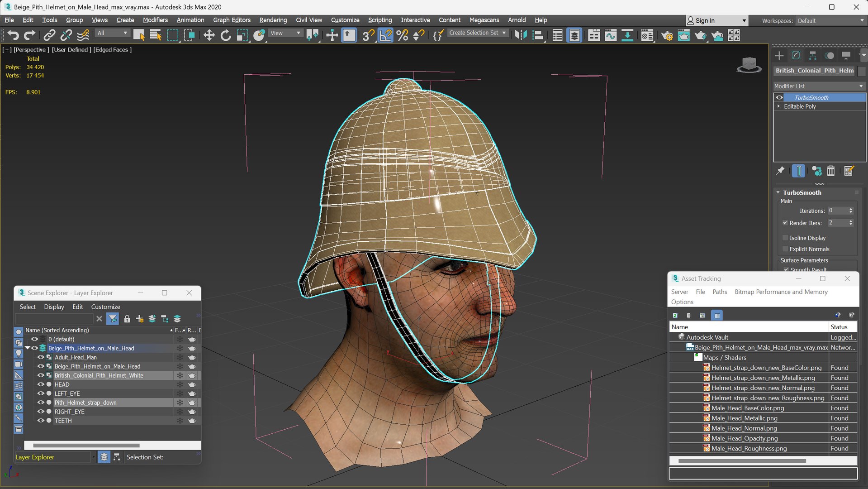The image size is (868, 489).
Task: Click the Bind to Space Warp icon
Action: tap(83, 35)
